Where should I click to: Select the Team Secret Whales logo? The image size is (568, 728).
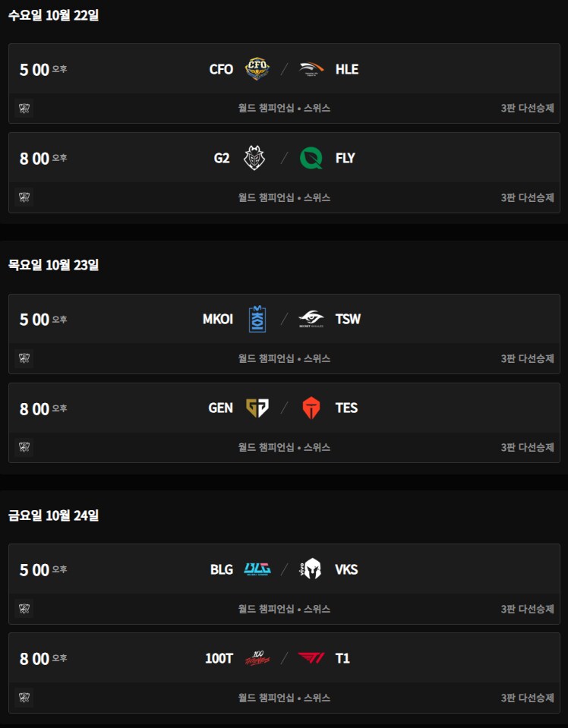click(311, 319)
